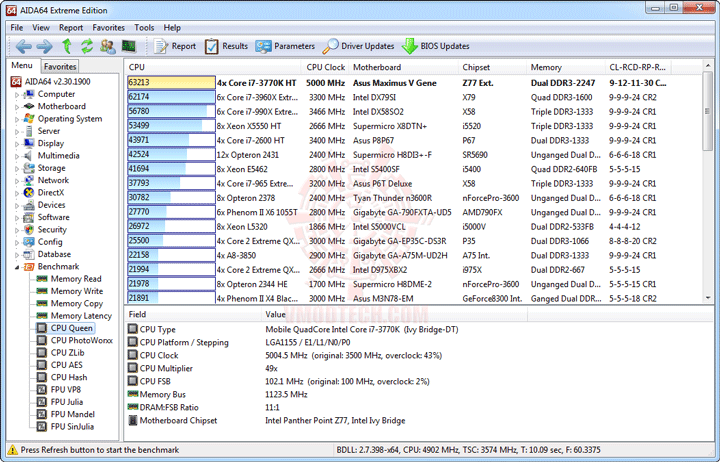Check for Driver Updates
This screenshot has height=462, width=720.
point(358,46)
